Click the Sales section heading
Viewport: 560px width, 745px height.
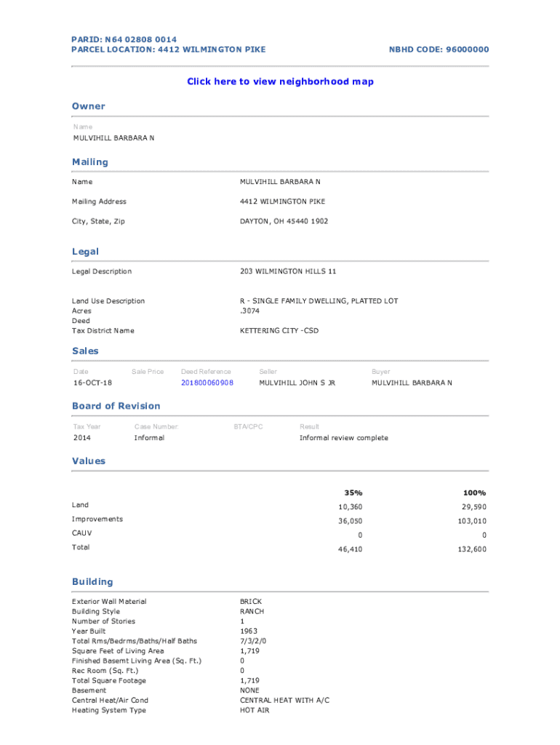tap(85, 351)
